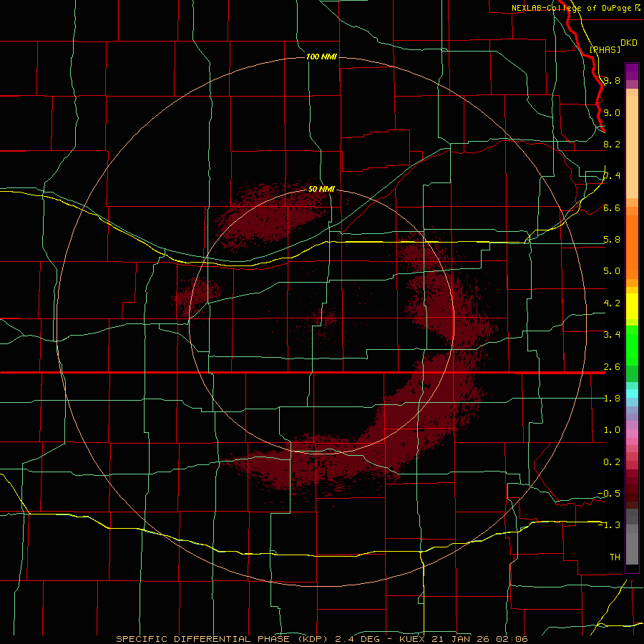Select the 50 NMI range ring label
Image resolution: width=644 pixels, height=644 pixels.
point(321,189)
